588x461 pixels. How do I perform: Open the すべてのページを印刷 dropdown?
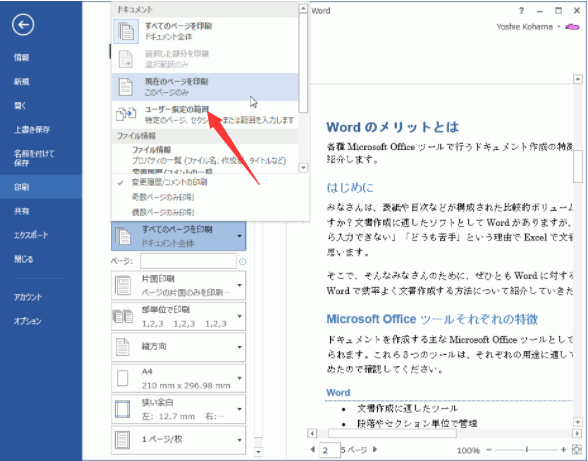[178, 236]
